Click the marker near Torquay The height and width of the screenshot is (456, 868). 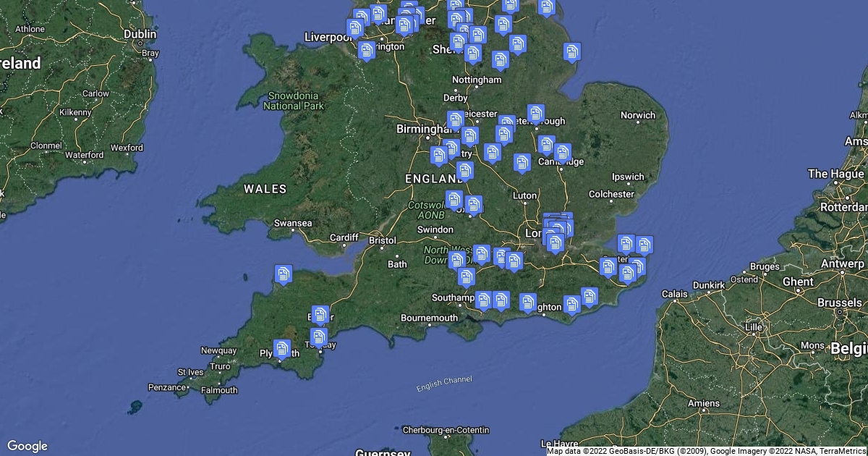point(319,337)
